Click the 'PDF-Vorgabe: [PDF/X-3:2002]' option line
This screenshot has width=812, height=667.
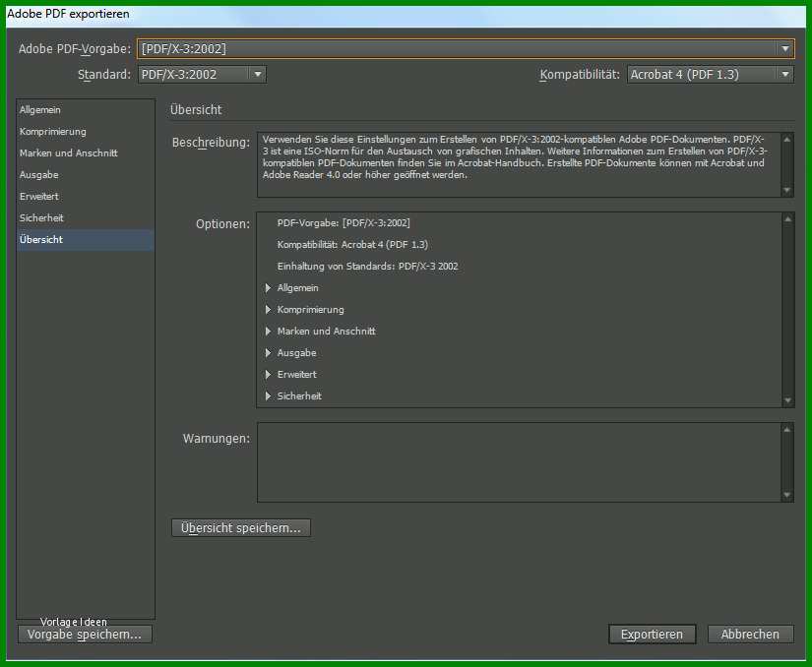(344, 223)
